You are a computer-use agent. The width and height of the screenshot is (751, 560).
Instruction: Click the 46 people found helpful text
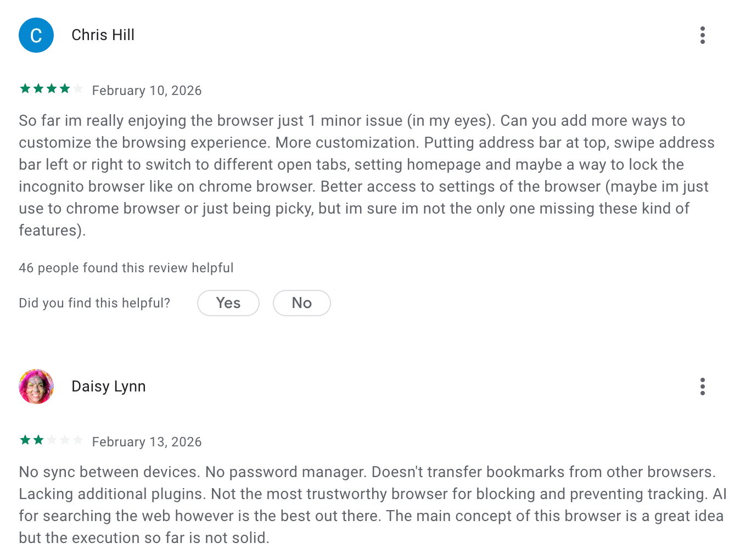[126, 268]
